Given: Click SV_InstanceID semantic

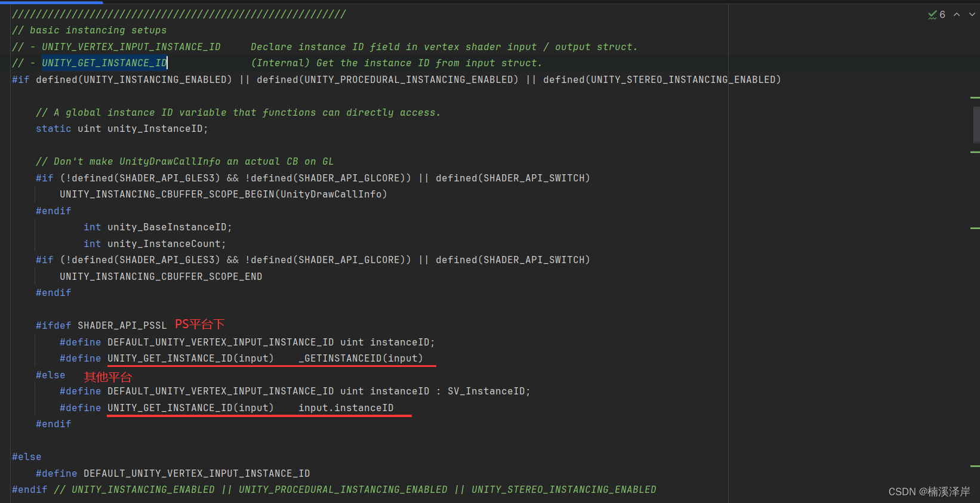Looking at the screenshot, I should [x=486, y=391].
